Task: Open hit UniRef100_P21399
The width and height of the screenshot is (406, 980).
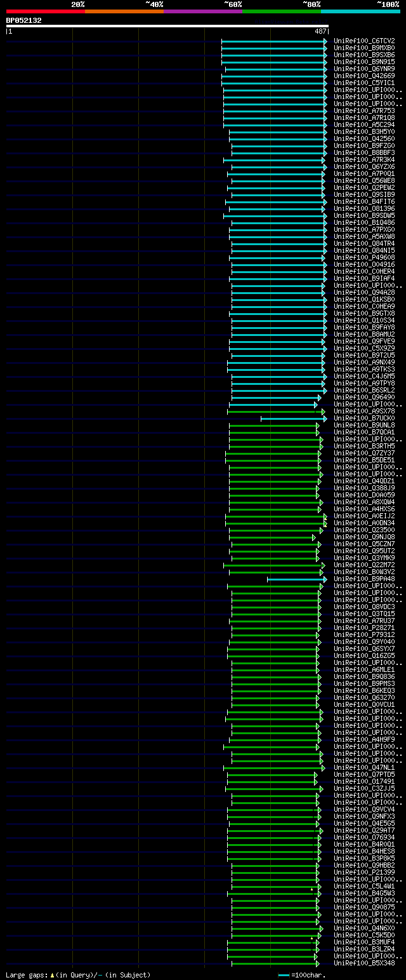Action: pyautogui.click(x=364, y=872)
